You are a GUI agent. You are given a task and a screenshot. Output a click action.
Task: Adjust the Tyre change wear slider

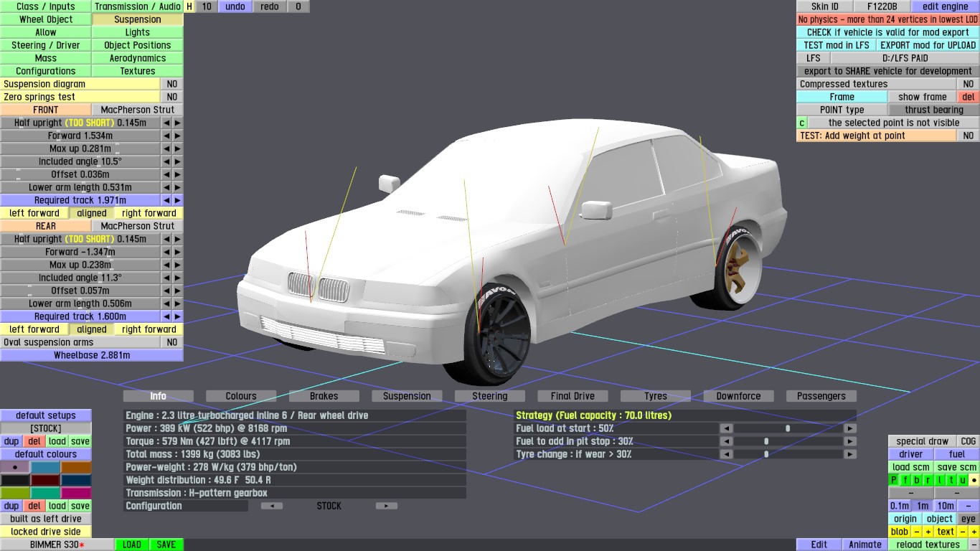(x=788, y=454)
